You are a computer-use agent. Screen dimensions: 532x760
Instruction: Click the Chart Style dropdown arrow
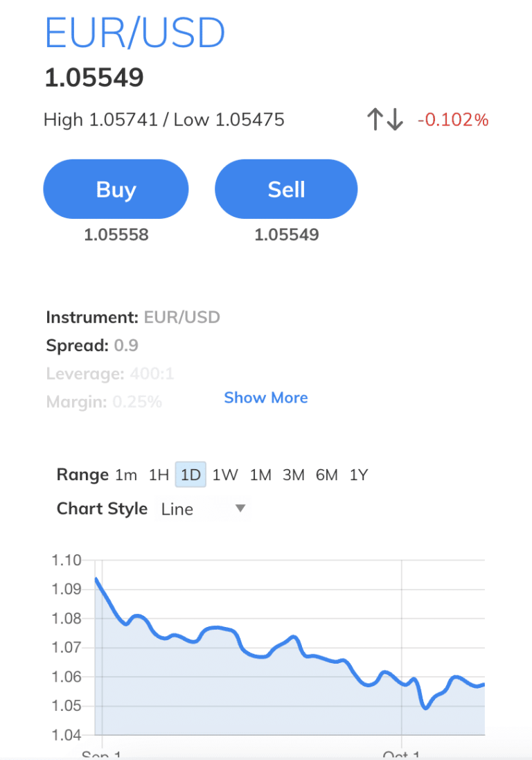240,509
